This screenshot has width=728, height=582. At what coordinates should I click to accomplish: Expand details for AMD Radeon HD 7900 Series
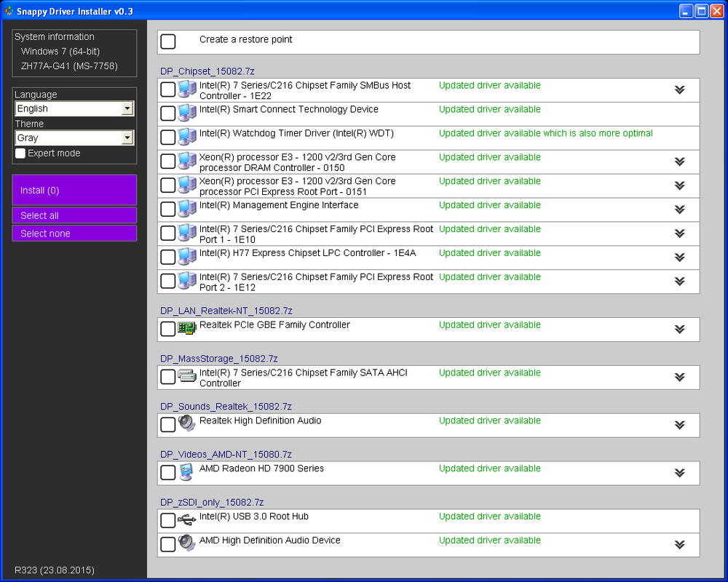pyautogui.click(x=680, y=473)
